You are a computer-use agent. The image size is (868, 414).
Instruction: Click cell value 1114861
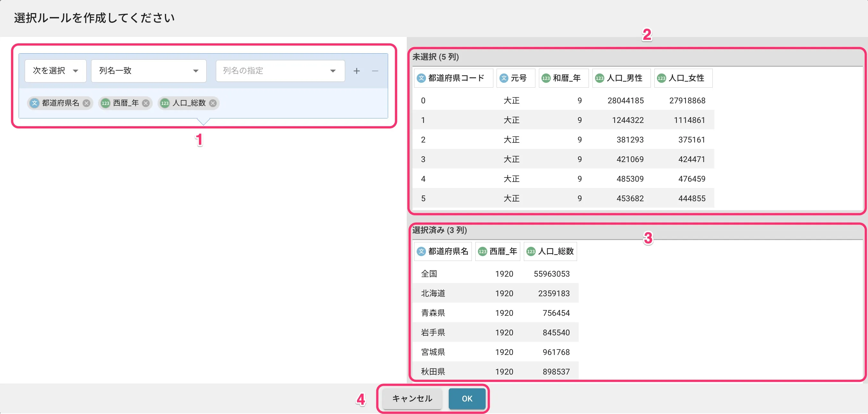[689, 120]
